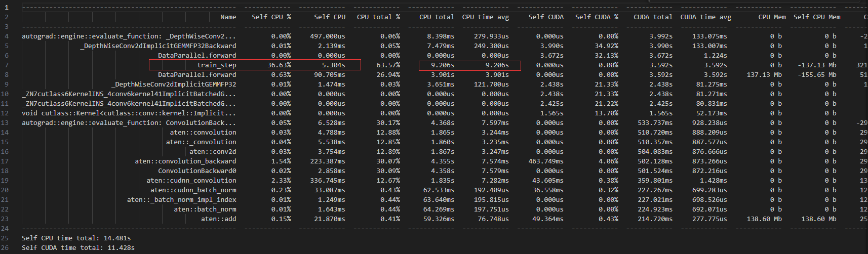
Task: Click the 463.749ms Self CUDA value
Action: 546,161
